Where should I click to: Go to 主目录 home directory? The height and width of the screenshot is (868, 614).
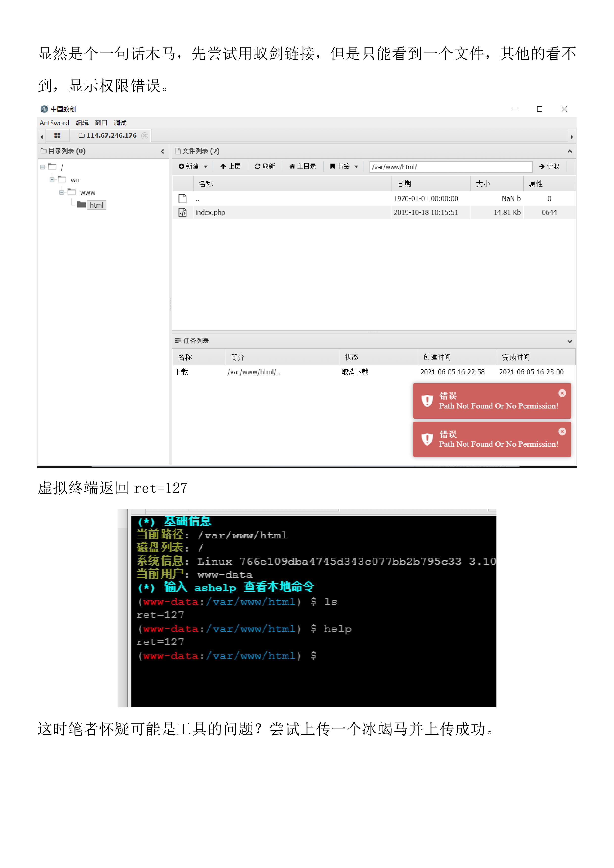302,166
